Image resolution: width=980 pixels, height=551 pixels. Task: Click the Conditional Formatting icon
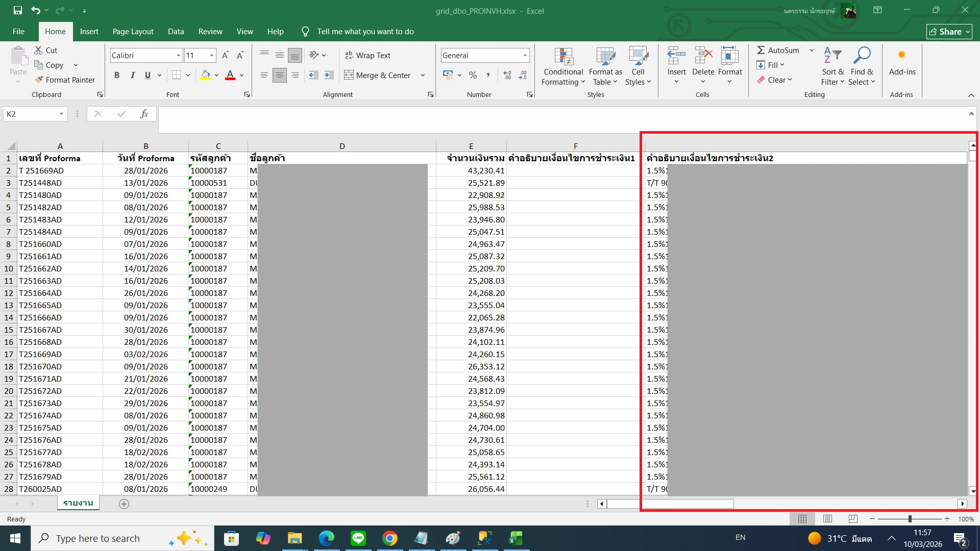point(563,57)
